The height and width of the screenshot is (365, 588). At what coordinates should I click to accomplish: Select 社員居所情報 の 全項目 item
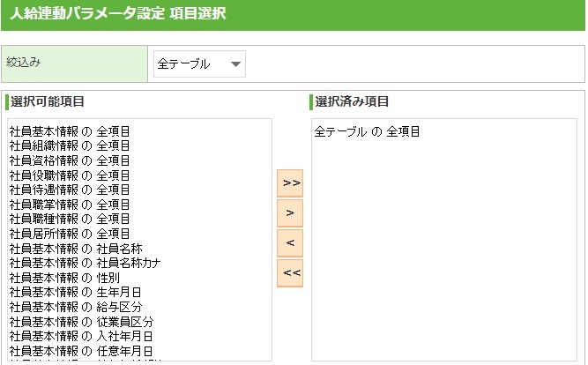pos(71,234)
